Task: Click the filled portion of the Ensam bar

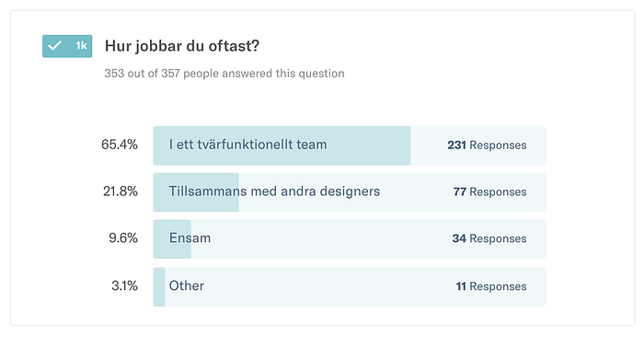Action: (x=172, y=239)
